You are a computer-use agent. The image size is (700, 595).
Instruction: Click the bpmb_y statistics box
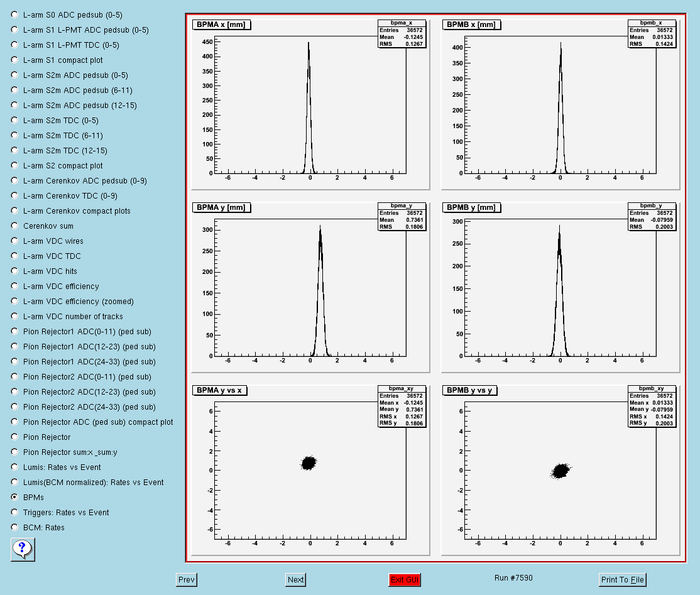[x=652, y=217]
